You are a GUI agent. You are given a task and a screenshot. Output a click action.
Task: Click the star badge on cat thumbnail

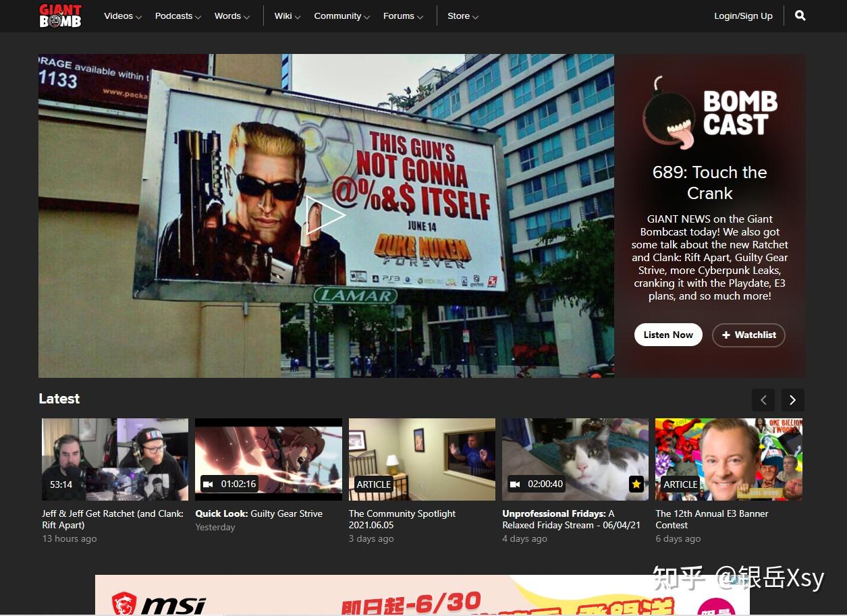point(636,484)
